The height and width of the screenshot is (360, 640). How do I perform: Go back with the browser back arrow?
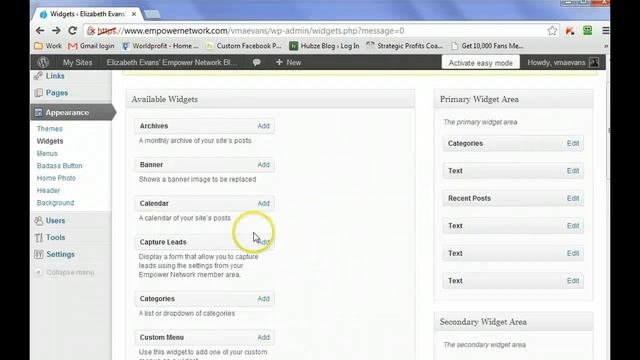click(40, 31)
